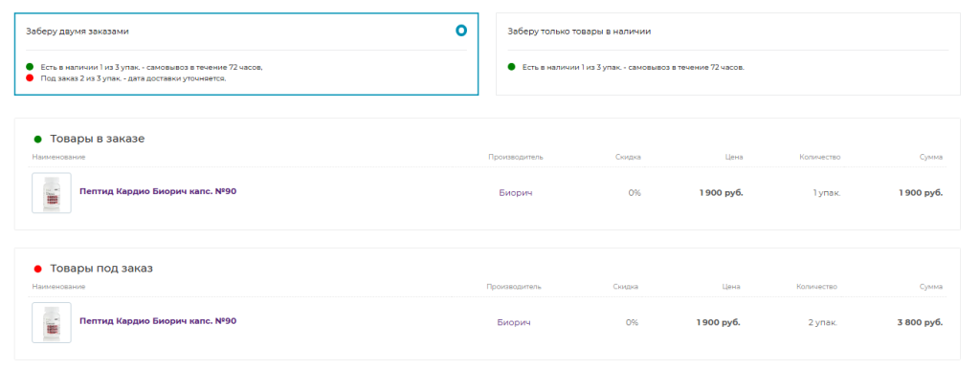Open the Биорич manufacturer link in the Товары под заказ row

pyautogui.click(x=514, y=323)
